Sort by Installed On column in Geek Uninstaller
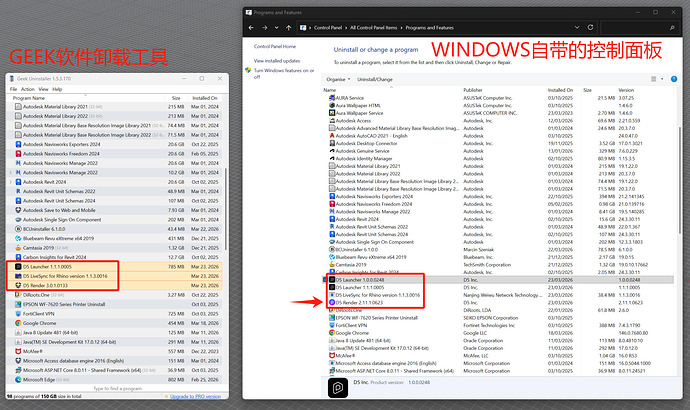This screenshot has width=690, height=410. [205, 98]
